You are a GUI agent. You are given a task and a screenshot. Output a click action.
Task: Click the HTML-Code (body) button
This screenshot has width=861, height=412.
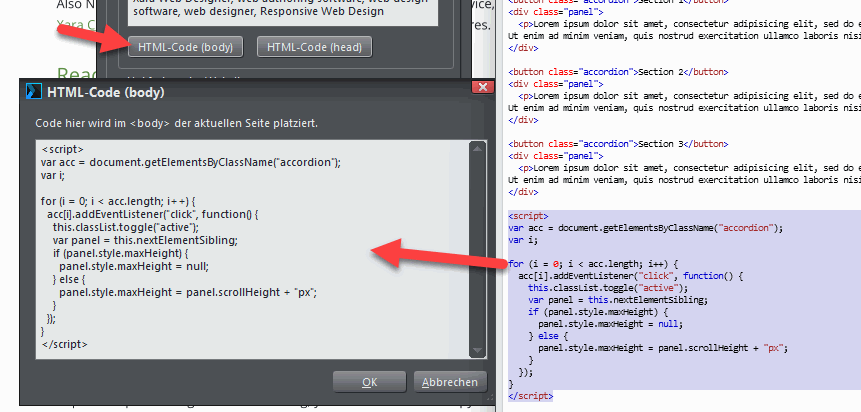(x=186, y=47)
